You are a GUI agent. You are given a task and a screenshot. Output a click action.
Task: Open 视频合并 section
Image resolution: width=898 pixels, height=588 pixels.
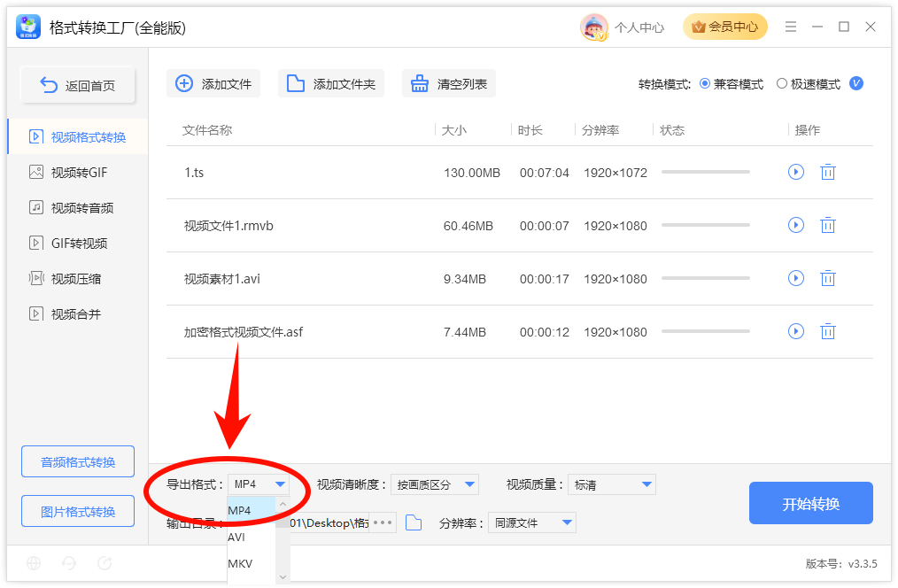[78, 314]
